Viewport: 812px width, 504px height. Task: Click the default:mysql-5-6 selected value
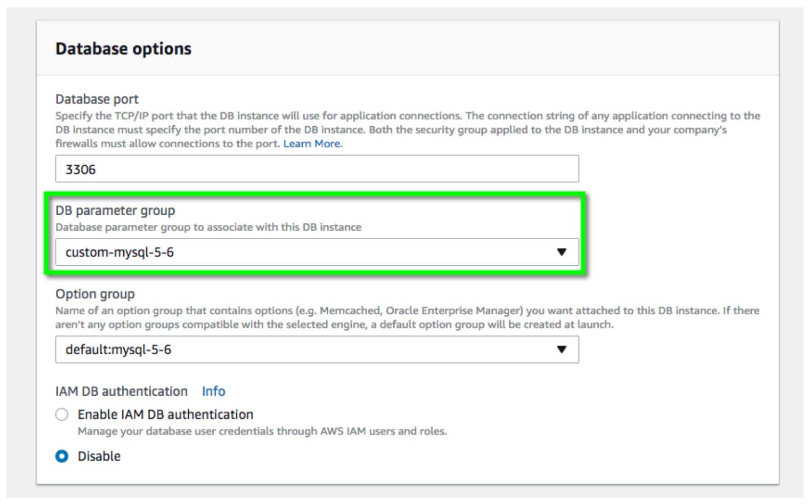coord(118,350)
